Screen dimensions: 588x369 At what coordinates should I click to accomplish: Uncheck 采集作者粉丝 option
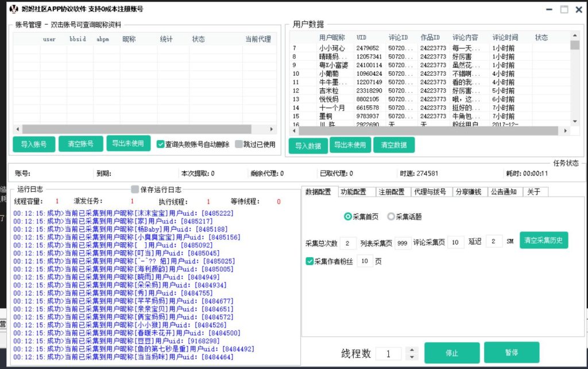[x=310, y=261]
